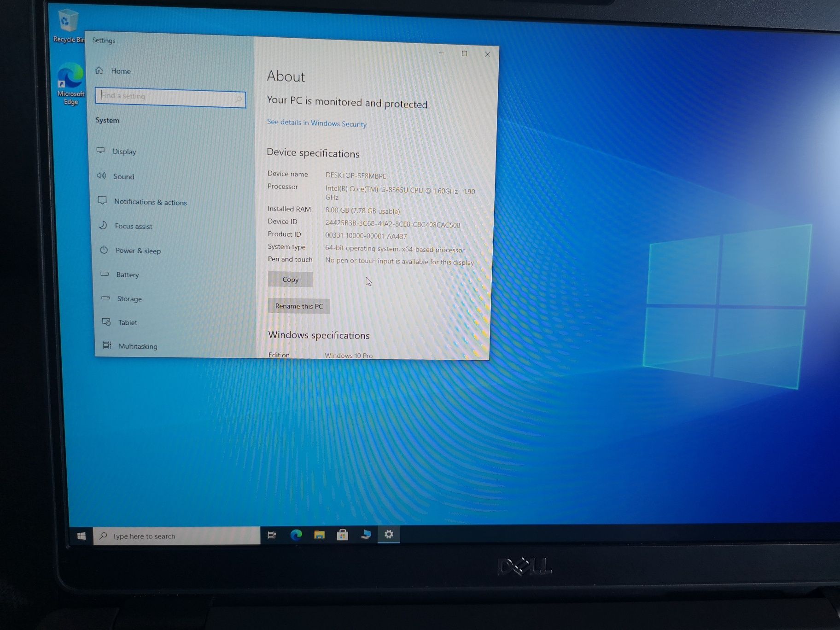Screen dimensions: 840x630
Task: Click the Notifications speech bubble icon
Action: pos(102,200)
